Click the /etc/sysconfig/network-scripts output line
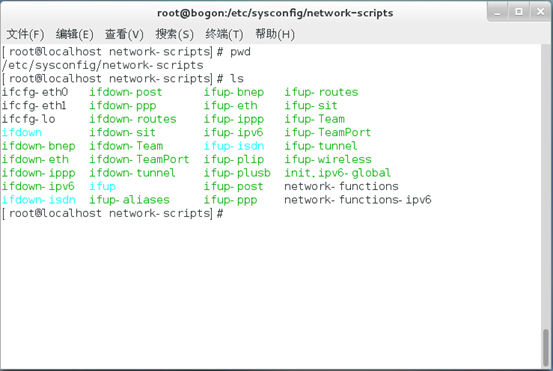 tap(103, 65)
